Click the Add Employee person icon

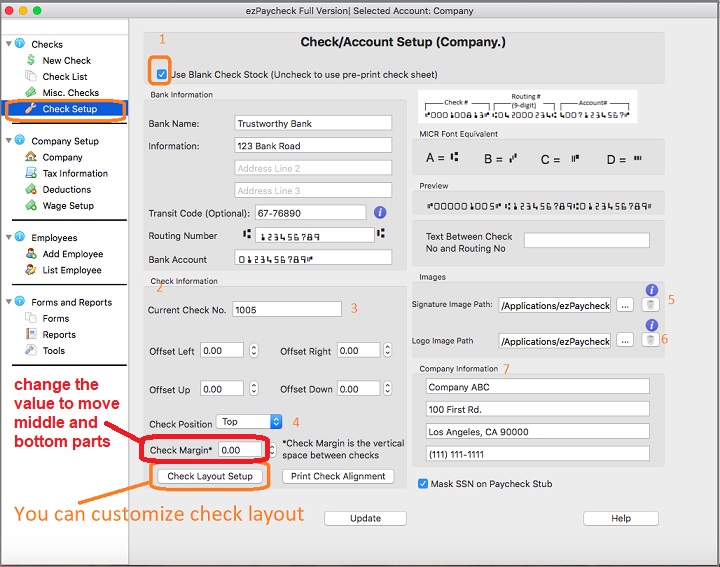pos(31,253)
